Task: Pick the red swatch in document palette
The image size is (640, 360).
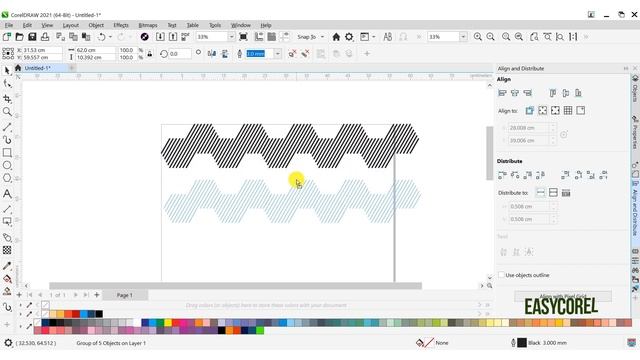Action: coord(76,314)
